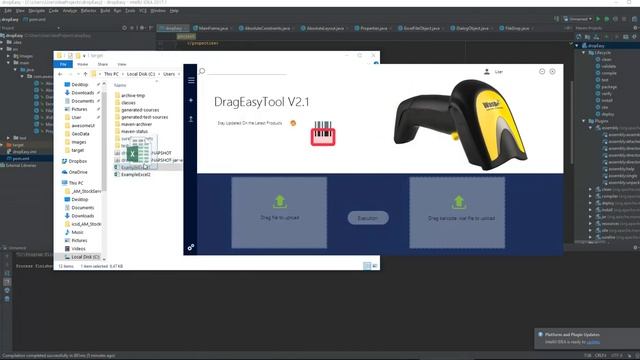Select Downloads under Quick access in Explorer
The width and height of the screenshot is (640, 360).
80,93
